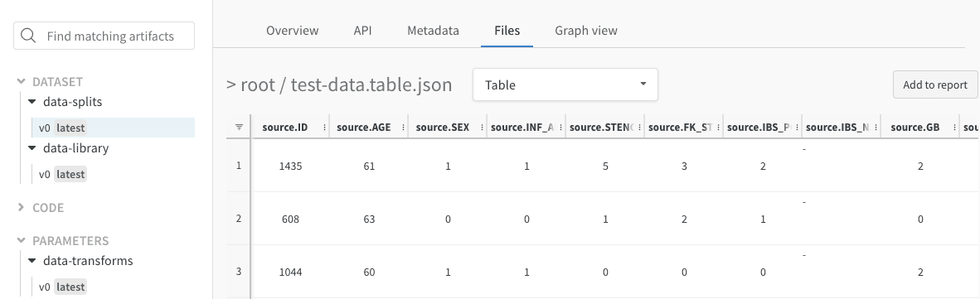Click the source.ID column header
This screenshot has height=299, width=980.
285,128
